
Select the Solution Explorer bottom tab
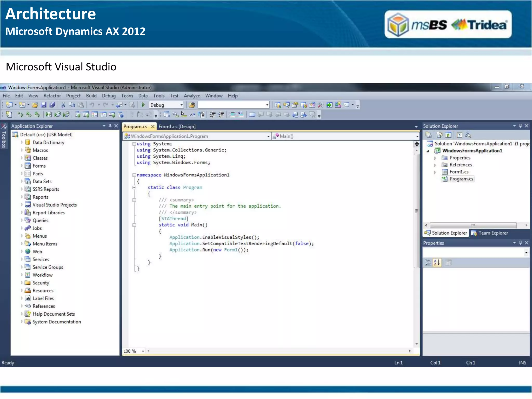coord(446,233)
